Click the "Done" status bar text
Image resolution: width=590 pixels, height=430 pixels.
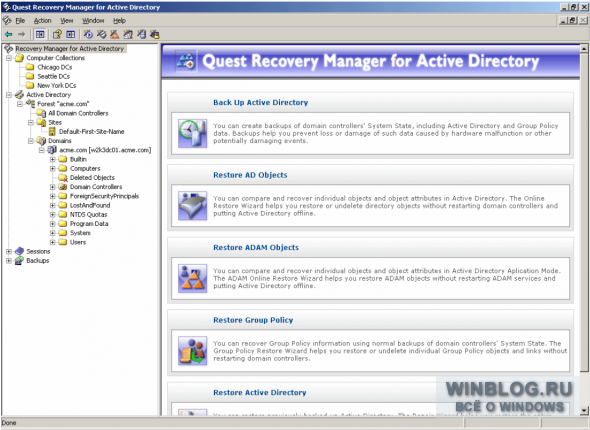pos(9,423)
